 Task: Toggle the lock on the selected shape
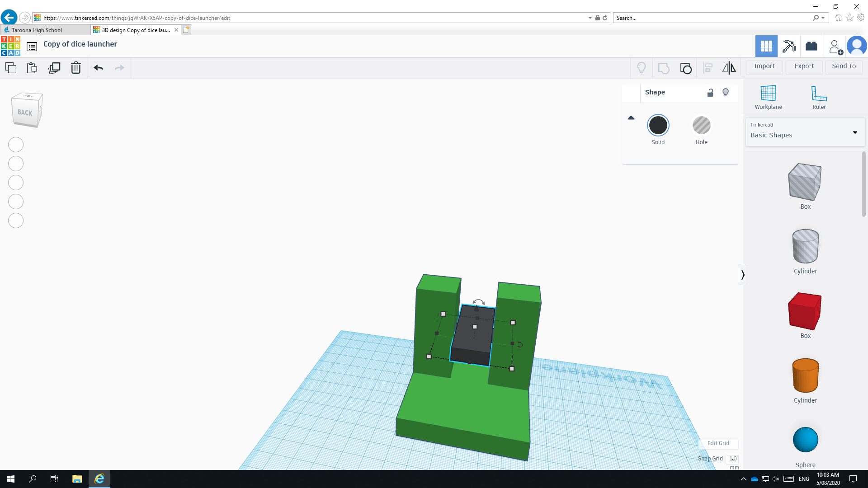[x=710, y=93]
